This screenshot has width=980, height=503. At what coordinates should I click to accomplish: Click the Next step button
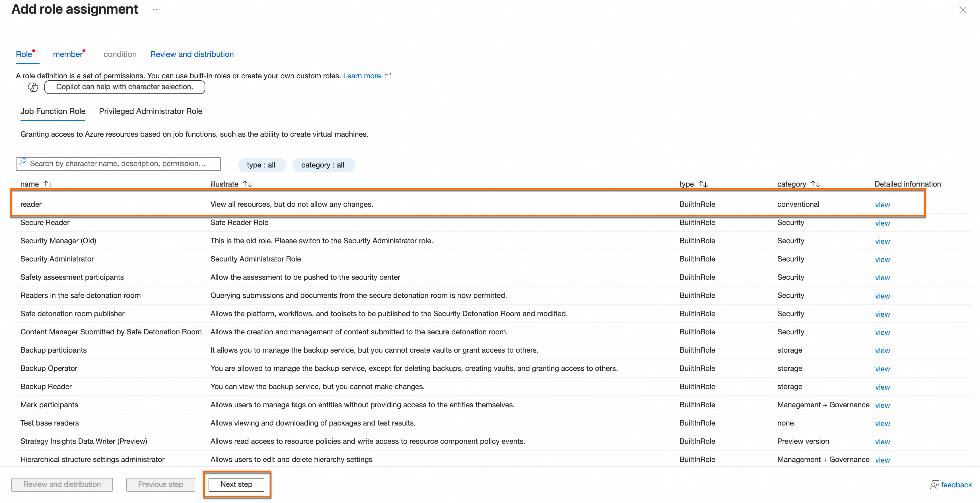coord(236,484)
